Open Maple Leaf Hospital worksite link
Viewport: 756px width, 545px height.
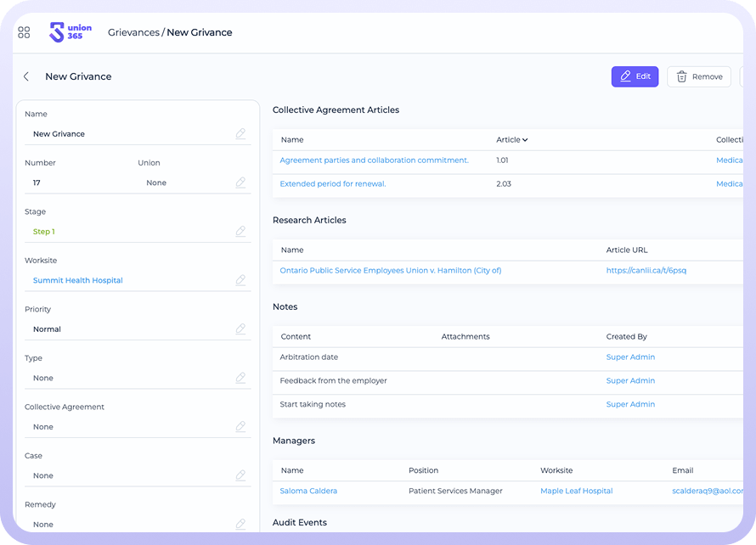(x=576, y=491)
